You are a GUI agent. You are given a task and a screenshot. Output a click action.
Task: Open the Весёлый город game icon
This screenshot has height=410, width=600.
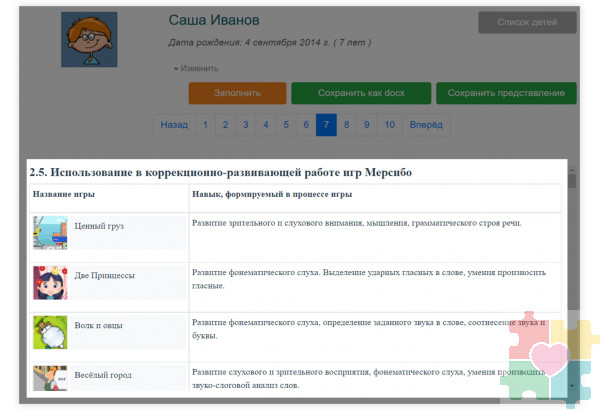point(50,378)
